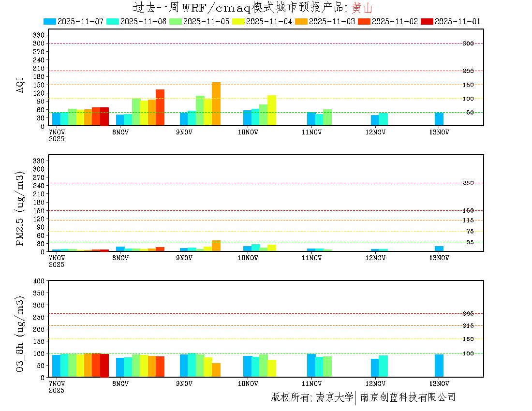Click the cyan 2025-11-06 legend swatch
532x411 pixels.
point(113,21)
